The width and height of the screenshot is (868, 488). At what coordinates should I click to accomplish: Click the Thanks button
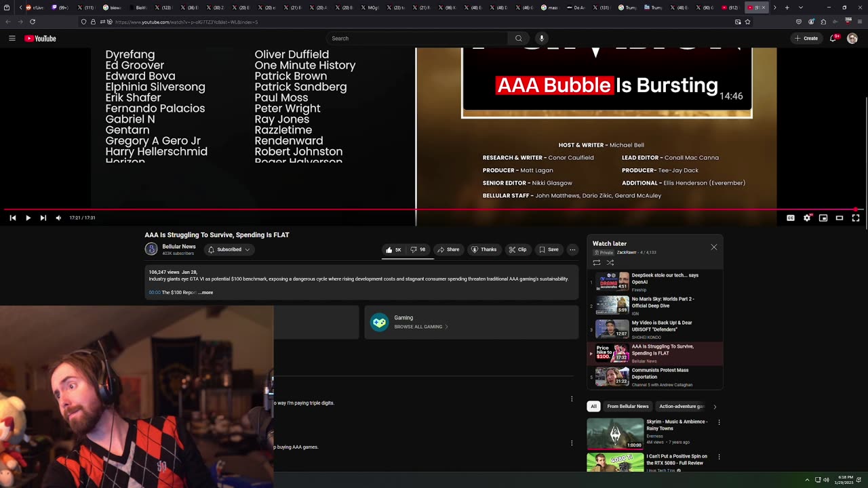click(x=484, y=249)
